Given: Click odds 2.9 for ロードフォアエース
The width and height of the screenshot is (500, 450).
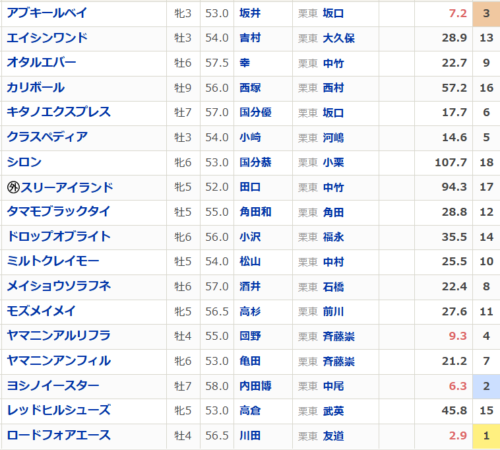Looking at the screenshot, I should click(x=458, y=436).
